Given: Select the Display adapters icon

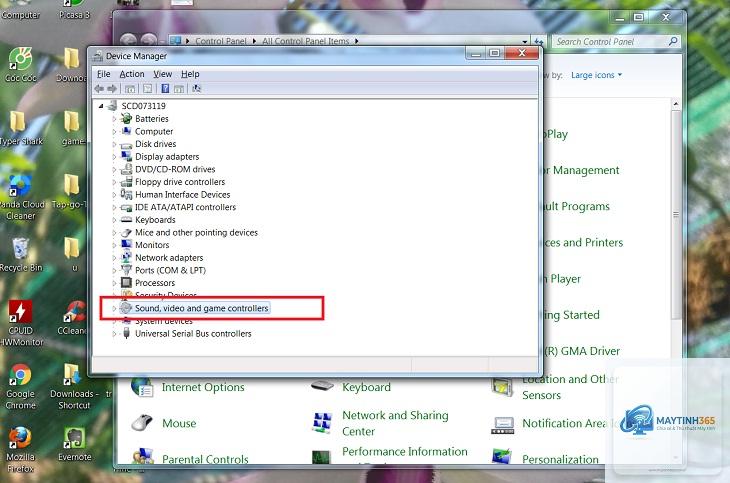Looking at the screenshot, I should [126, 156].
